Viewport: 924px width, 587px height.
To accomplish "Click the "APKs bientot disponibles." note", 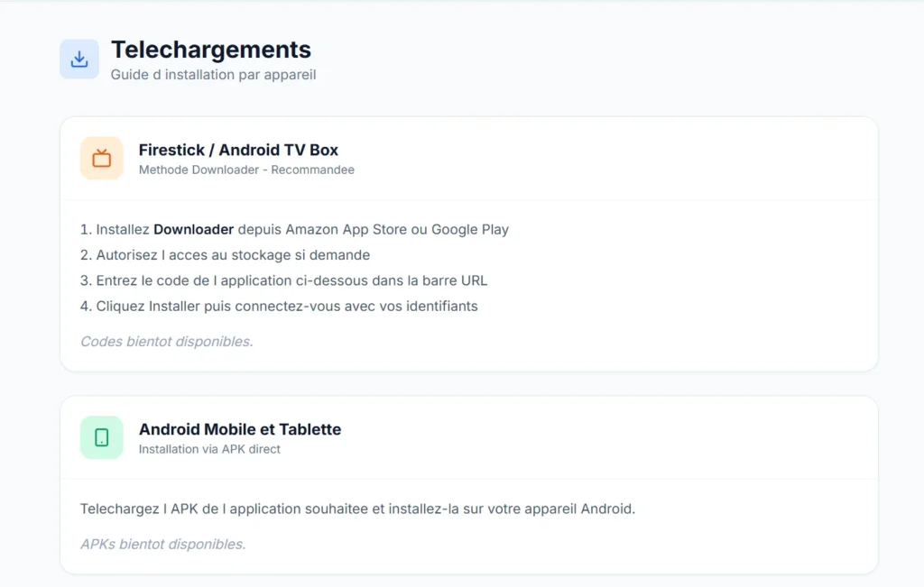I will pyautogui.click(x=163, y=544).
